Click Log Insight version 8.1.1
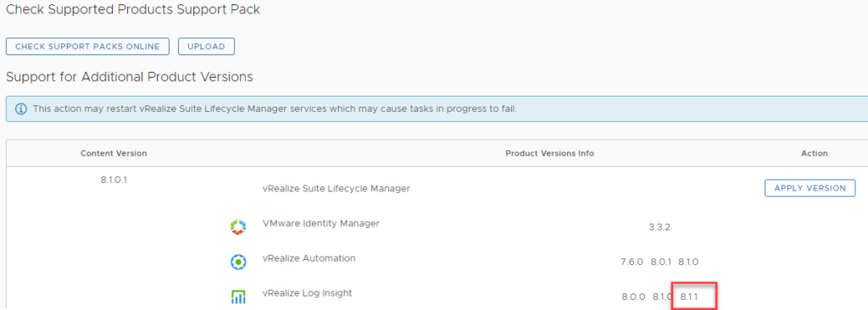Screen dimensions: 868x310 tap(689, 296)
